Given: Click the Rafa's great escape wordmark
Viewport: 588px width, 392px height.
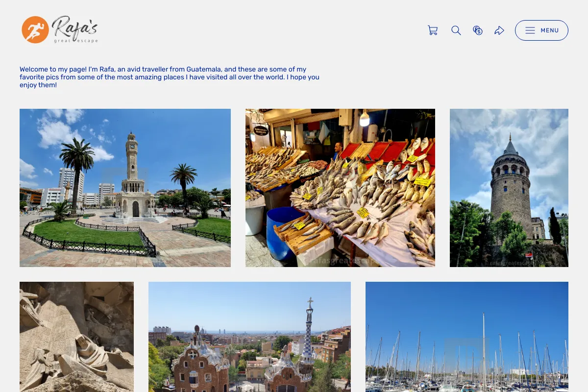Looking at the screenshot, I should tap(75, 29).
